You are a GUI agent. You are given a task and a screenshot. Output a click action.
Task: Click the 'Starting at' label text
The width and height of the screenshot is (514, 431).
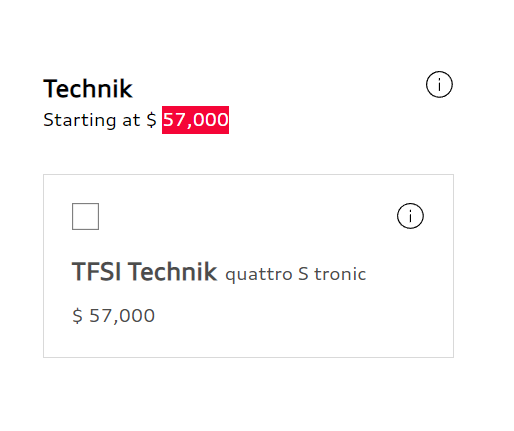coord(92,120)
